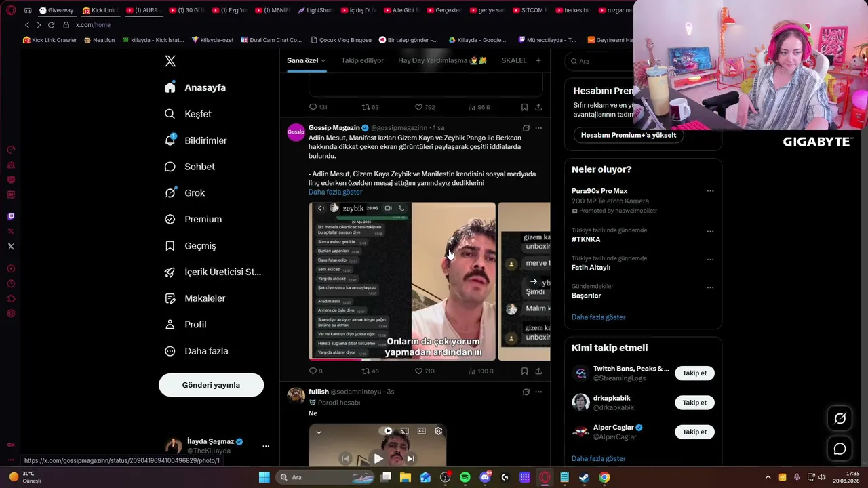This screenshot has width=868, height=488.
Task: Follow Twitch Bans, Peaks account
Action: tap(694, 373)
